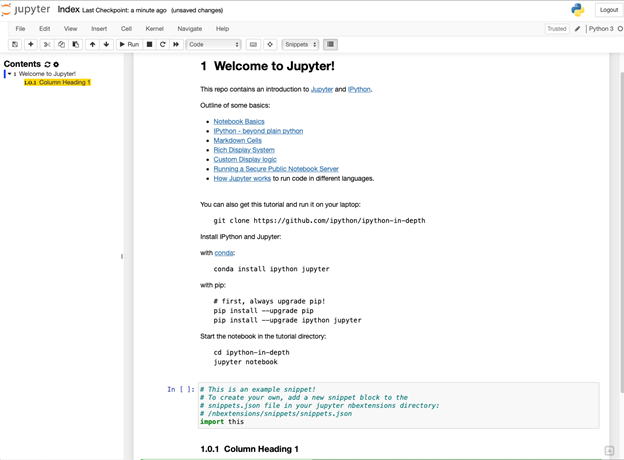This screenshot has width=624, height=460.
Task: Cut selected cells with scissors icon
Action: coord(46,44)
